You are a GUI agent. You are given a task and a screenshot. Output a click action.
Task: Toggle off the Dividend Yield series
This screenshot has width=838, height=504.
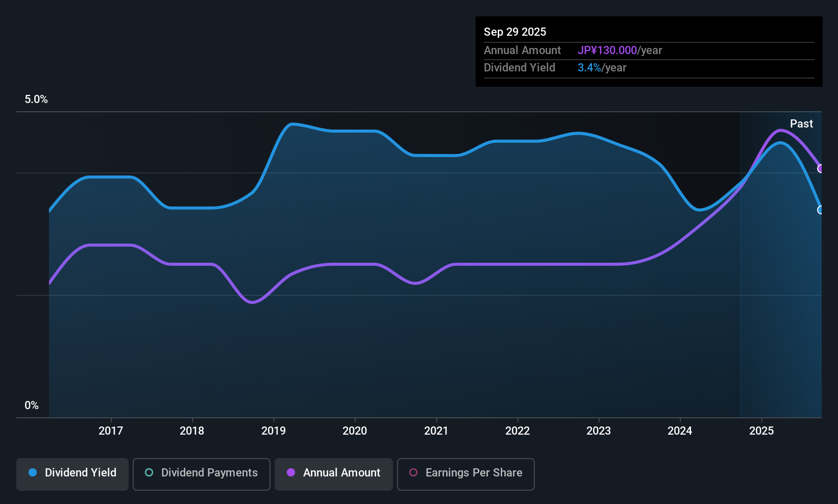72,473
